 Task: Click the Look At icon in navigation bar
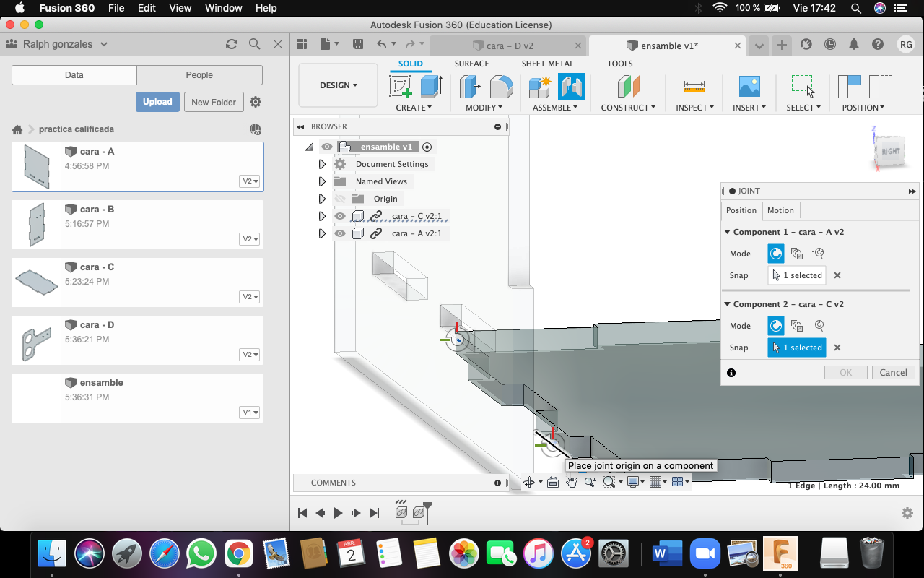coord(553,483)
